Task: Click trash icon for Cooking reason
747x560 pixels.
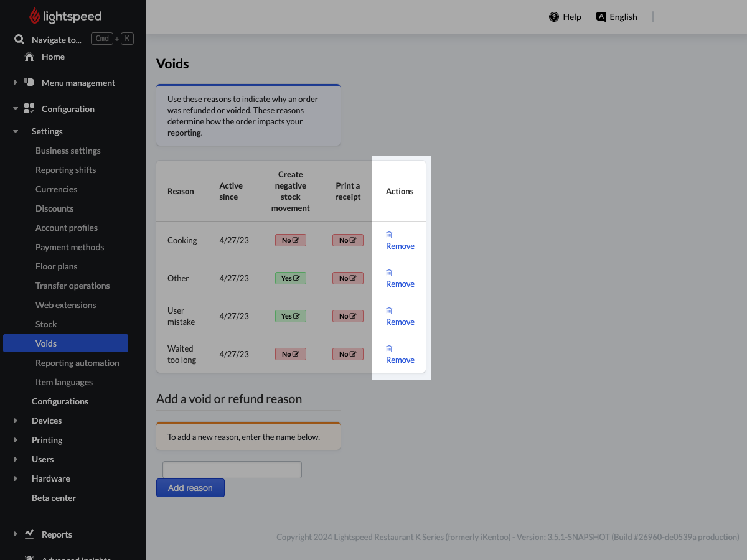Action: (x=389, y=235)
